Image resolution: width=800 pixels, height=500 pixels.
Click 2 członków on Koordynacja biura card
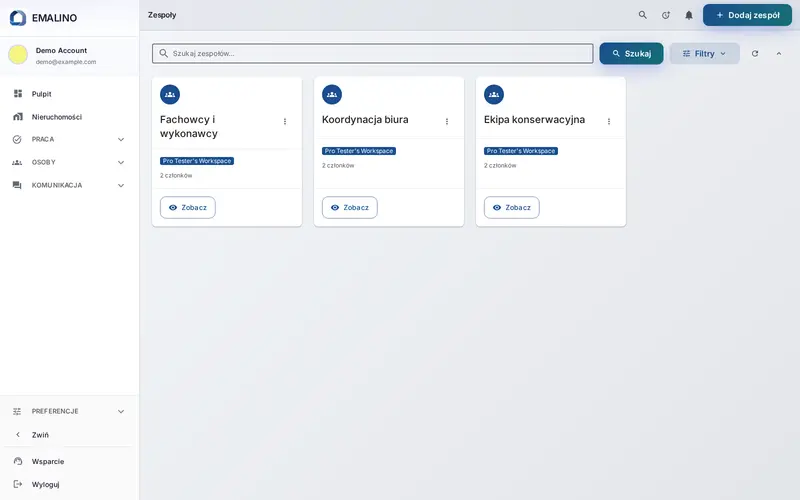(338, 165)
